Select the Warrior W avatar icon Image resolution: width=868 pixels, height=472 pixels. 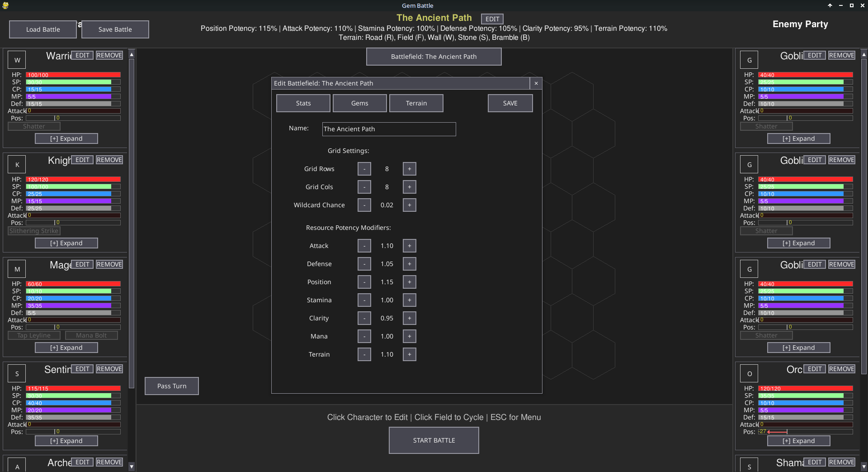tap(16, 59)
